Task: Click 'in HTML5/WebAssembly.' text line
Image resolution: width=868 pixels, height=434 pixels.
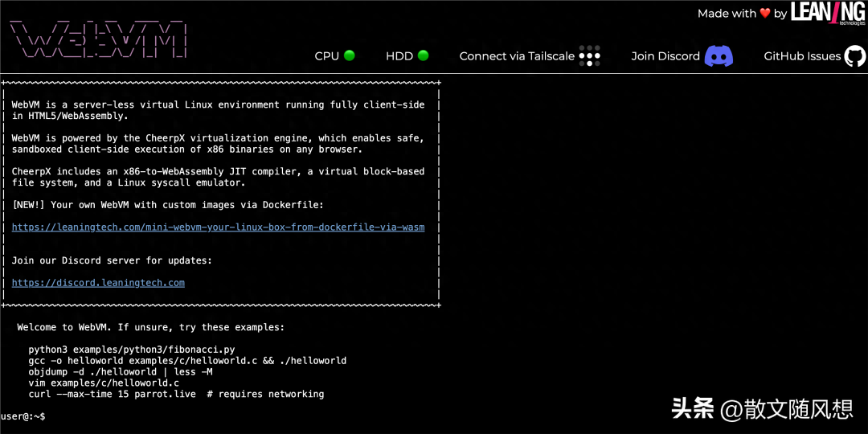Action: point(70,117)
